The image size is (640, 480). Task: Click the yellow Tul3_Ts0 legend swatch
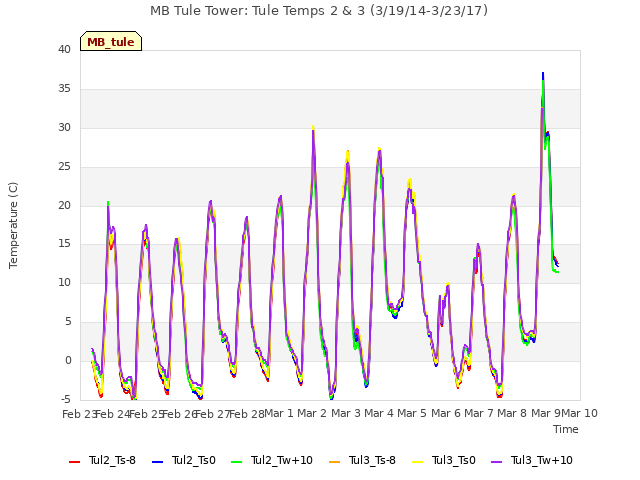[418, 462]
